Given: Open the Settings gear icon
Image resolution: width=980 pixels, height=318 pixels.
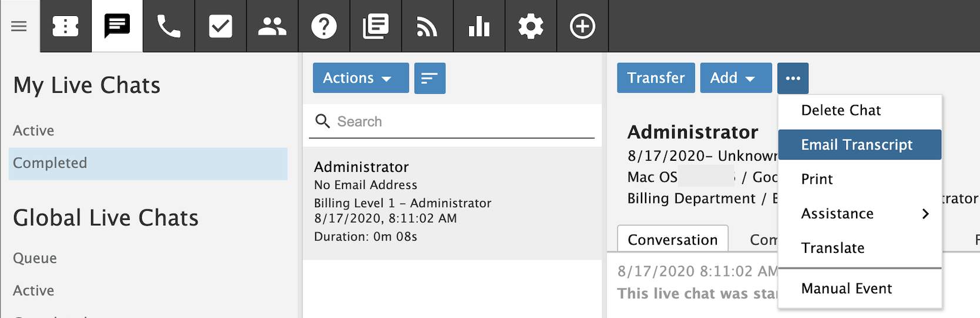Looking at the screenshot, I should (x=531, y=26).
